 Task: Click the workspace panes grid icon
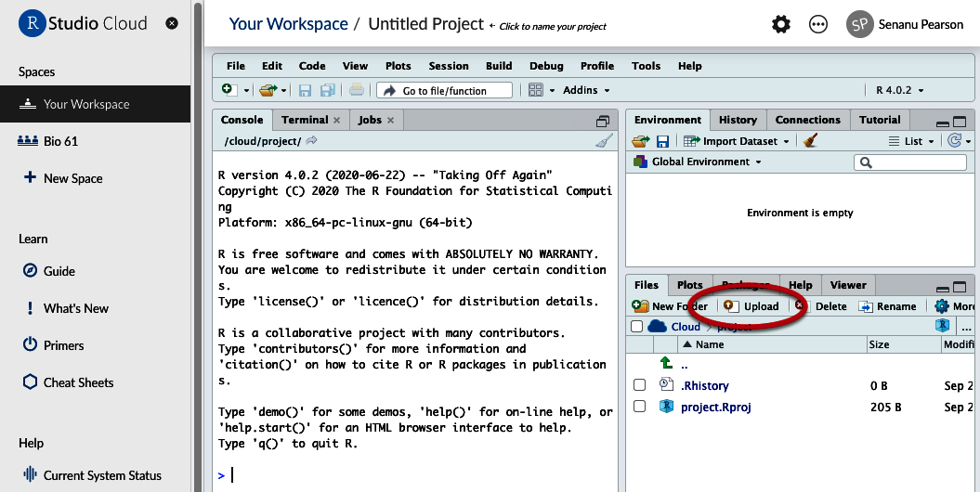coord(536,91)
